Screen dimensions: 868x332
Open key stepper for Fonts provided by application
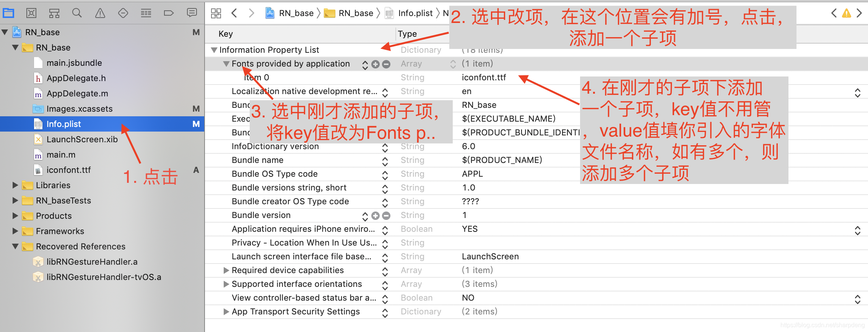click(365, 65)
